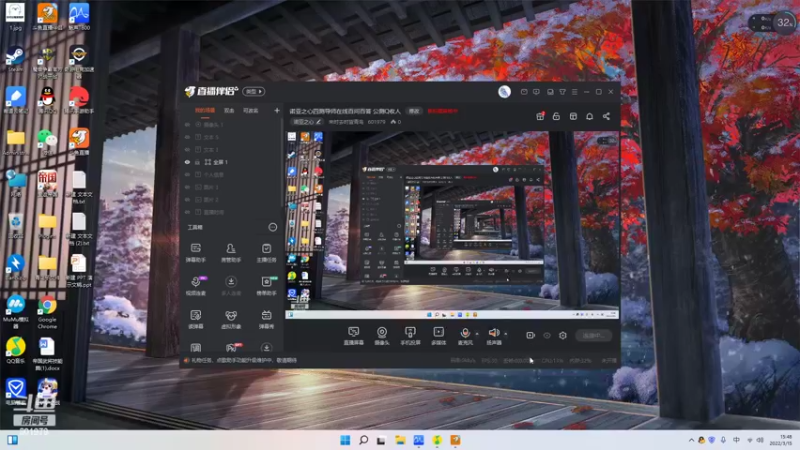Open Google Chrome desktop shortcut
This screenshot has width=800, height=450.
pos(47,312)
